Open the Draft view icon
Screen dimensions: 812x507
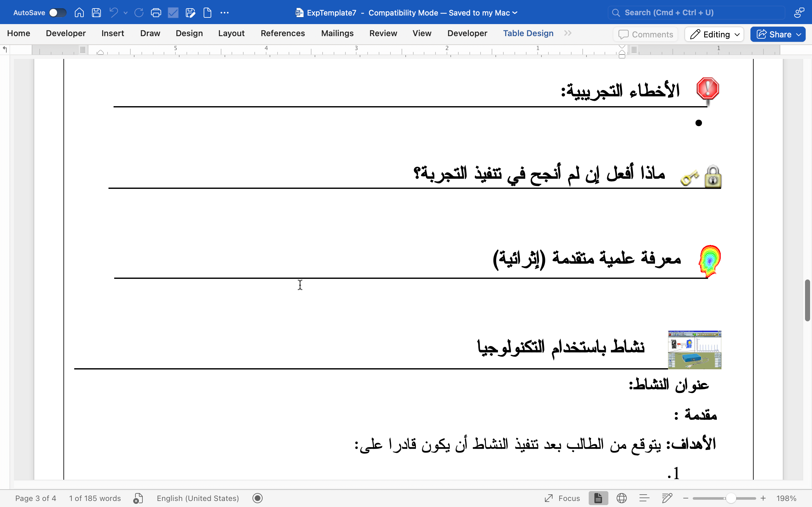tap(667, 498)
